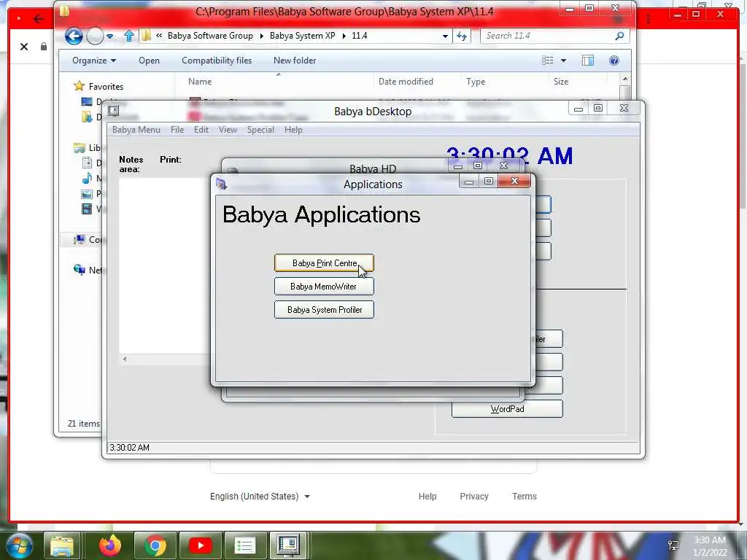Open the English (United States) language dropdown
The image size is (747, 560).
pyautogui.click(x=260, y=496)
